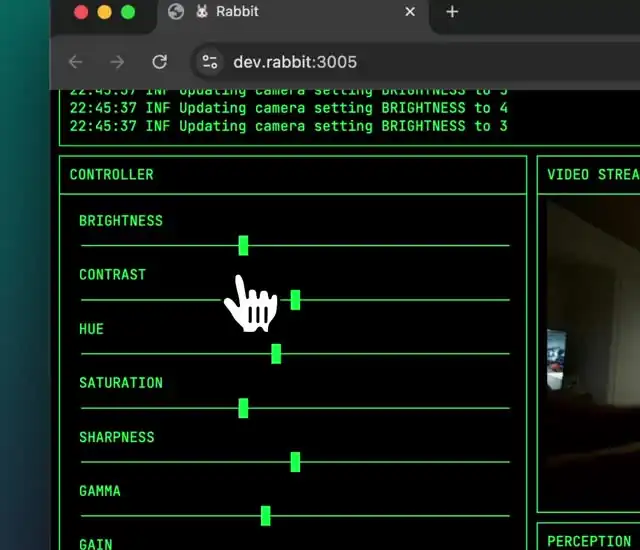
Task: Reload the page with refresh icon
Action: [x=159, y=62]
